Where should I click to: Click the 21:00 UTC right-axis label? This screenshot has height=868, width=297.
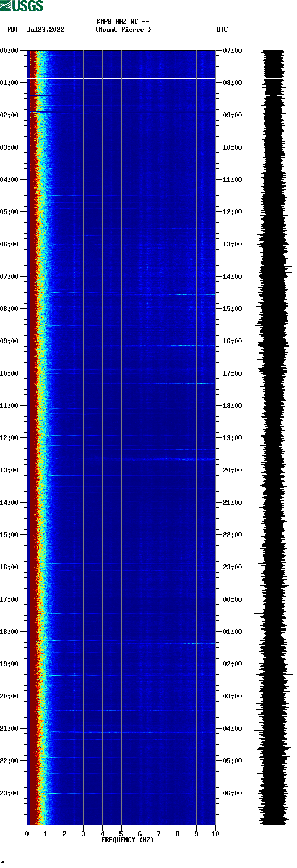(232, 503)
